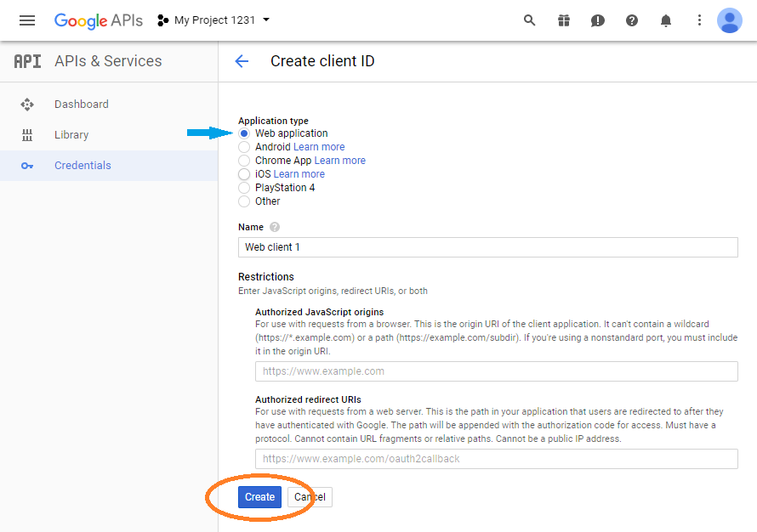Viewport: 757px width, 532px height.
Task: Click the user account avatar
Action: point(730,20)
